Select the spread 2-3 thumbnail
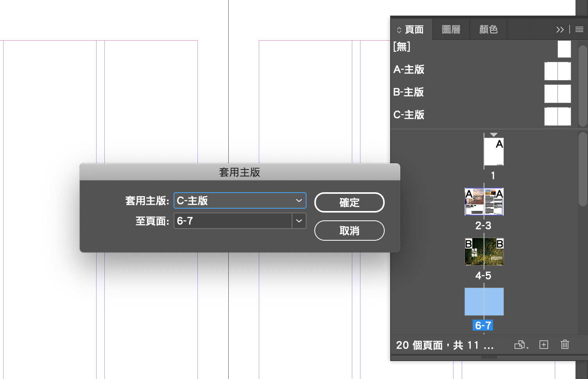588x379 pixels. tap(484, 202)
